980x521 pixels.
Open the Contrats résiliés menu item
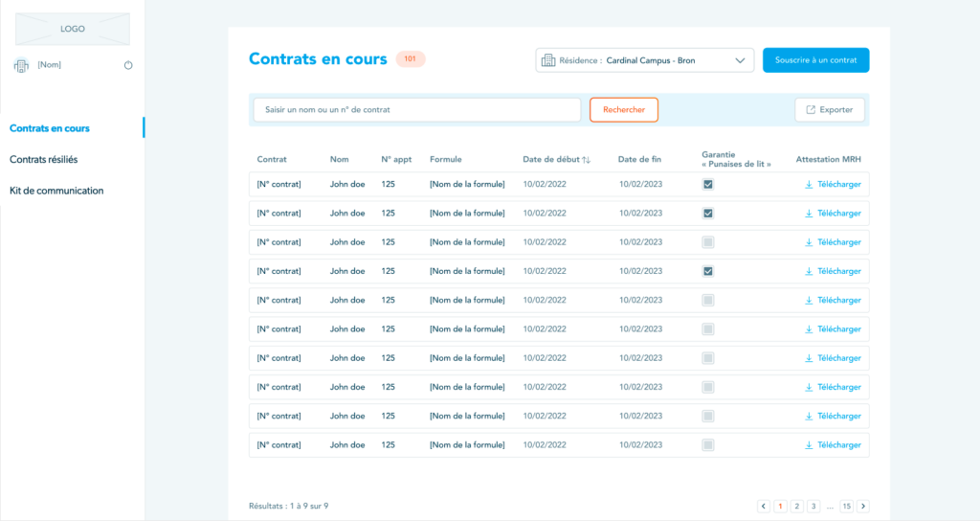tap(44, 159)
